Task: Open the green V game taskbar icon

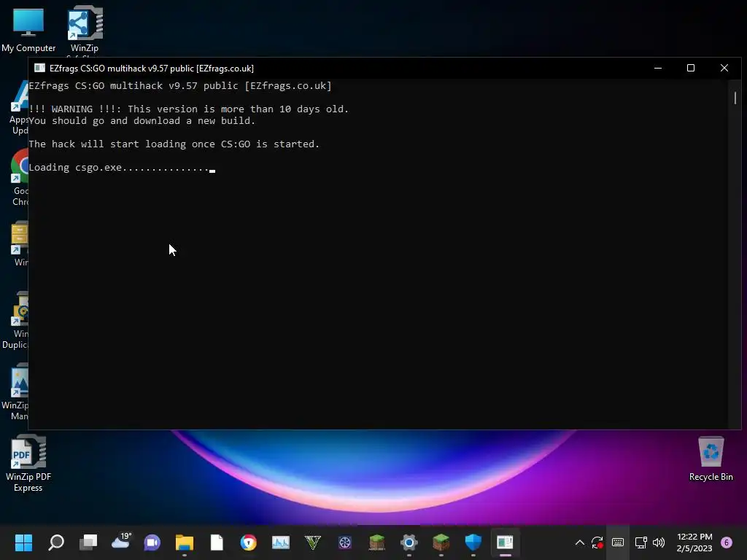Action: [313, 542]
